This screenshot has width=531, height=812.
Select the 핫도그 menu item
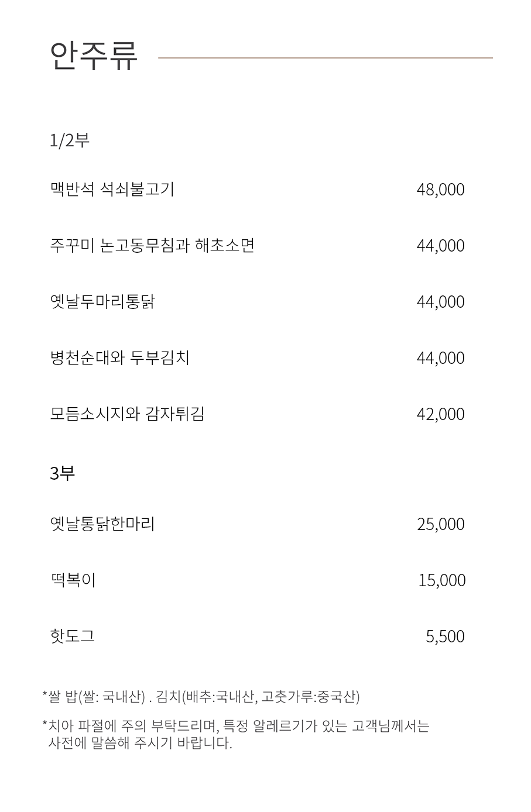tap(73, 636)
